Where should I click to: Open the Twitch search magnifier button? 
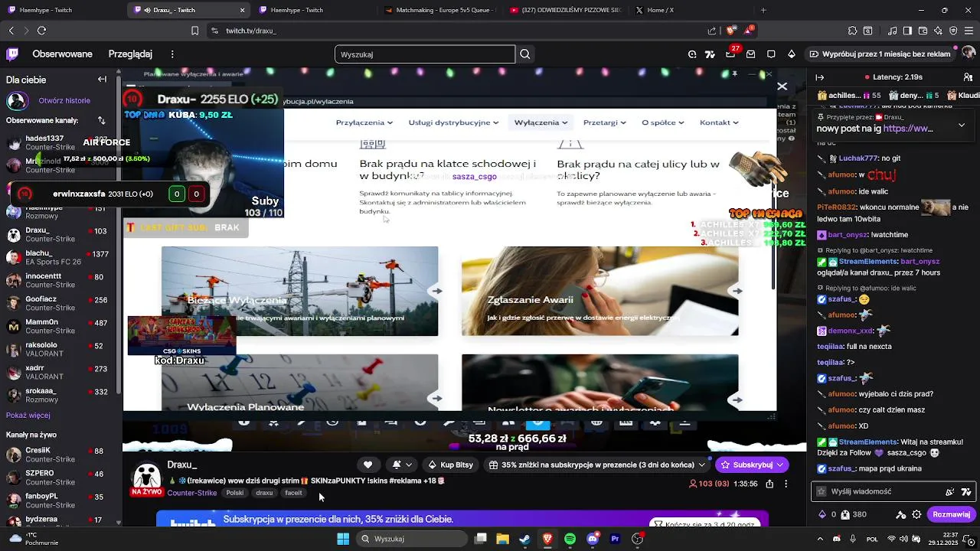(525, 54)
